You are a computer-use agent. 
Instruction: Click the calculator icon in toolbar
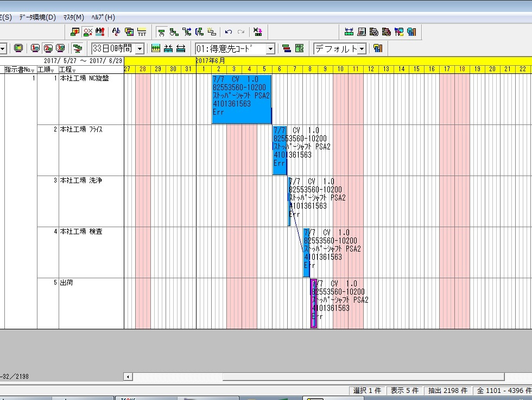(361, 32)
